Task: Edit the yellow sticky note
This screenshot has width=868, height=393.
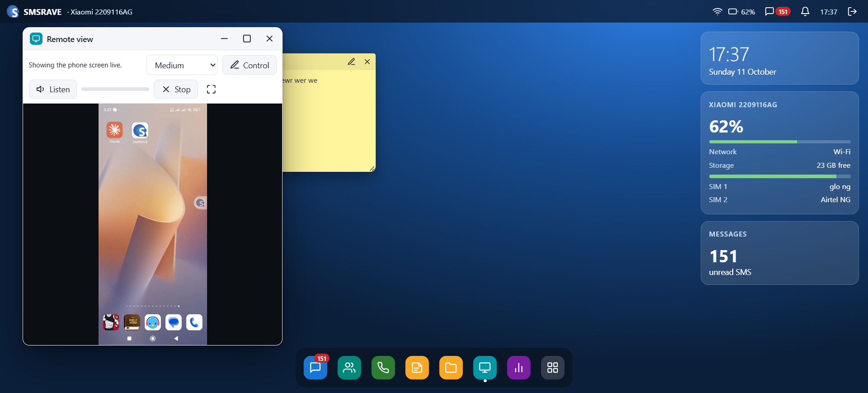Action: coord(351,62)
